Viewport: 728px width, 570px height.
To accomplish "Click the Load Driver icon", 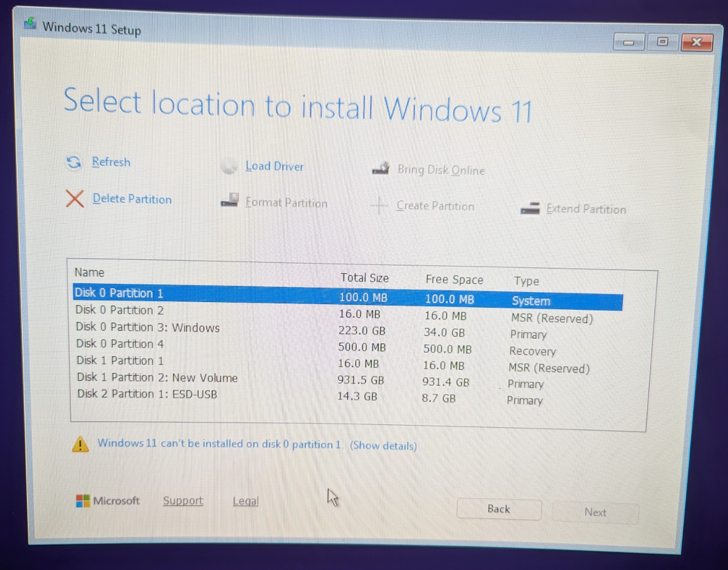I will click(x=229, y=166).
